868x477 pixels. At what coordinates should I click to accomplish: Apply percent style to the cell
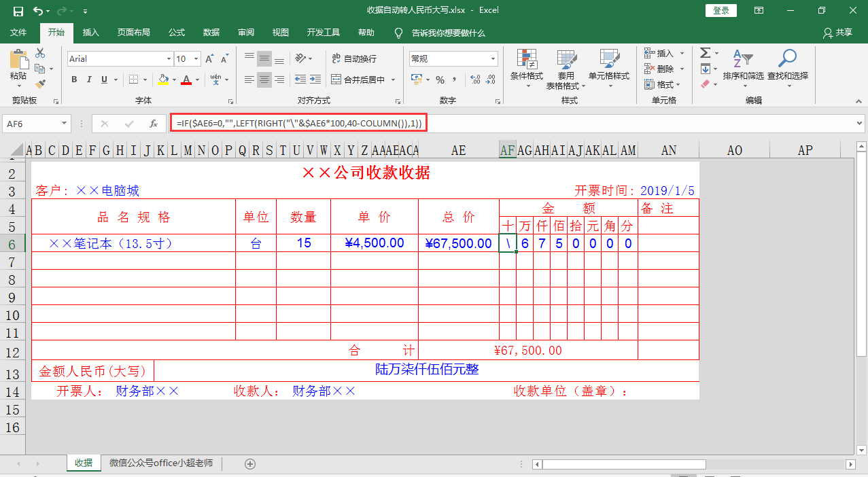[440, 79]
